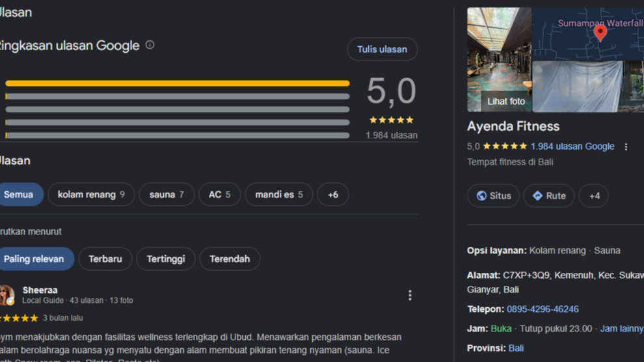This screenshot has height=362, width=644.
Task: Click reviewer name Sheeraa
Action: click(x=40, y=290)
